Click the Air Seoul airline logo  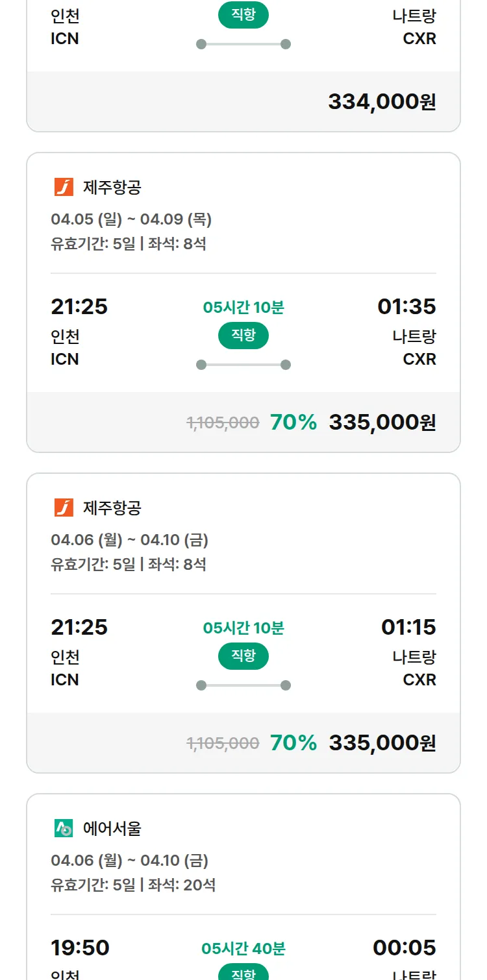click(x=64, y=828)
